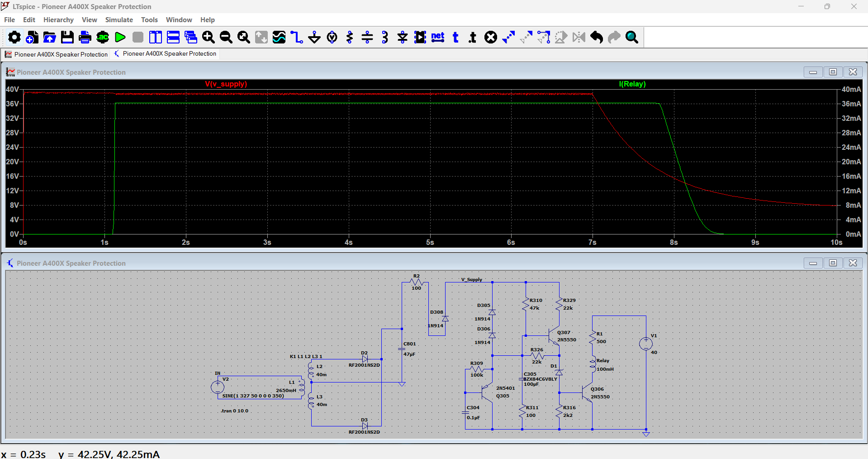
Task: Select the Draw Wire tool
Action: click(x=297, y=37)
